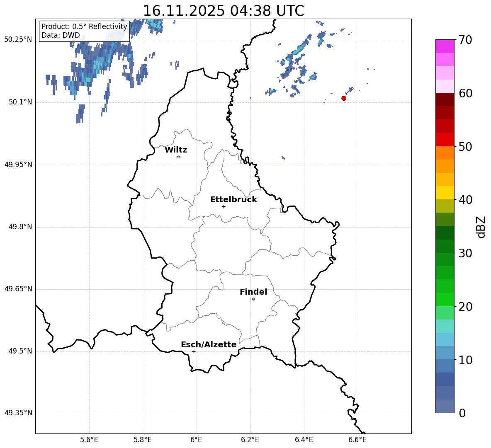Click the 10 label on the colorbar
This screenshot has height=448, width=491.
(465, 360)
